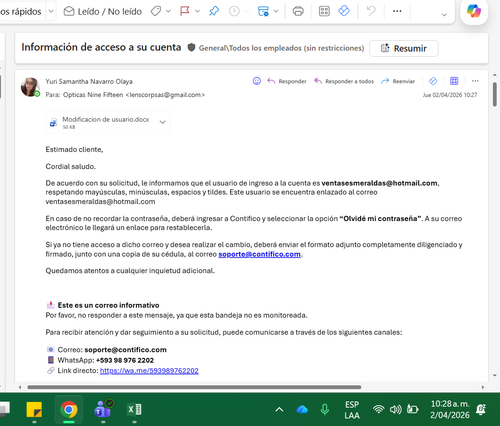Open Sticky Notes from the taskbar
The height and width of the screenshot is (426, 500).
tap(34, 410)
